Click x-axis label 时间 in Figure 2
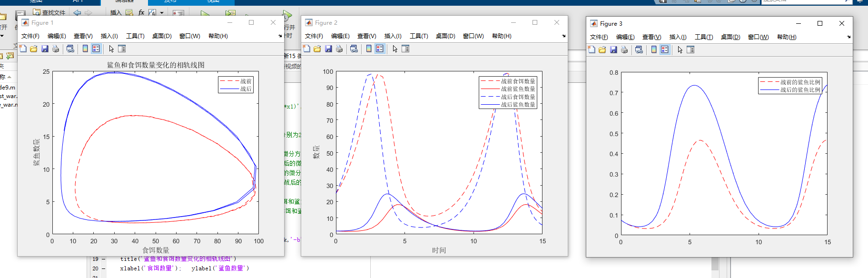The width and height of the screenshot is (868, 278). click(439, 250)
